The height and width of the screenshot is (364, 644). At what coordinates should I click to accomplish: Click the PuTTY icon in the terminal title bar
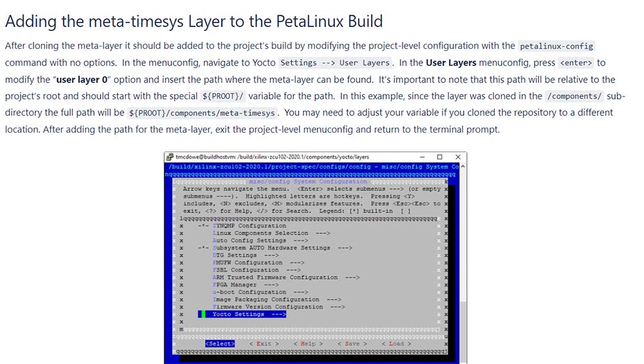[169, 157]
